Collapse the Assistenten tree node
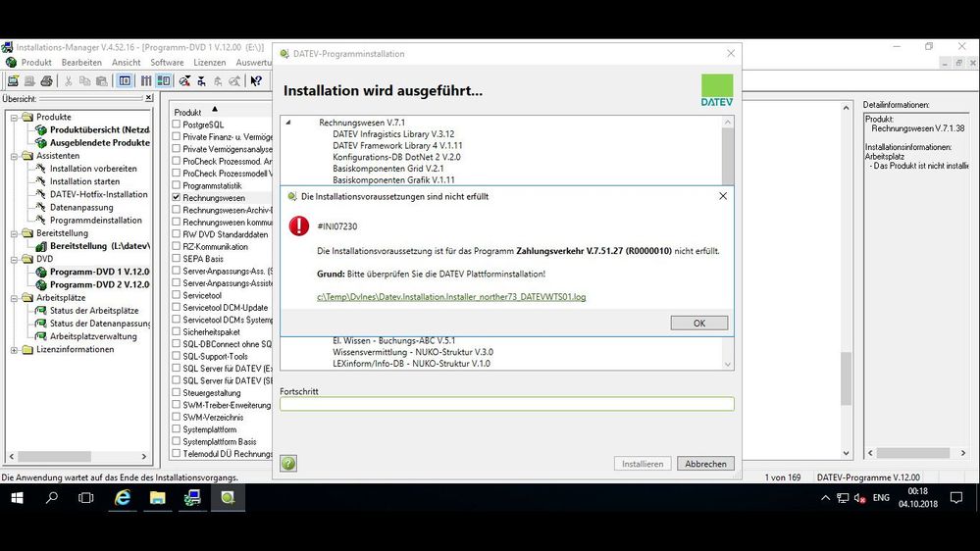Viewport: 980px width, 551px height. tap(14, 156)
